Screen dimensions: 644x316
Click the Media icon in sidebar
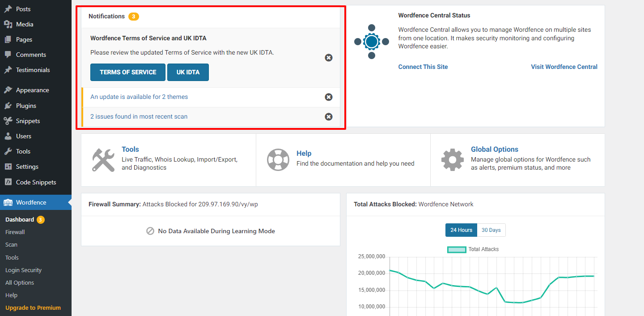coord(8,24)
